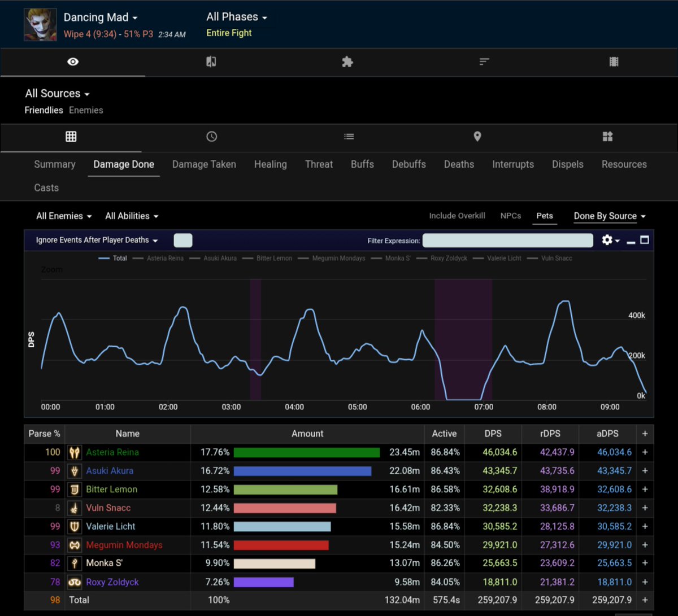Viewport: 678px width, 616px height.
Task: Expand the All Abilities dropdown
Action: [132, 216]
